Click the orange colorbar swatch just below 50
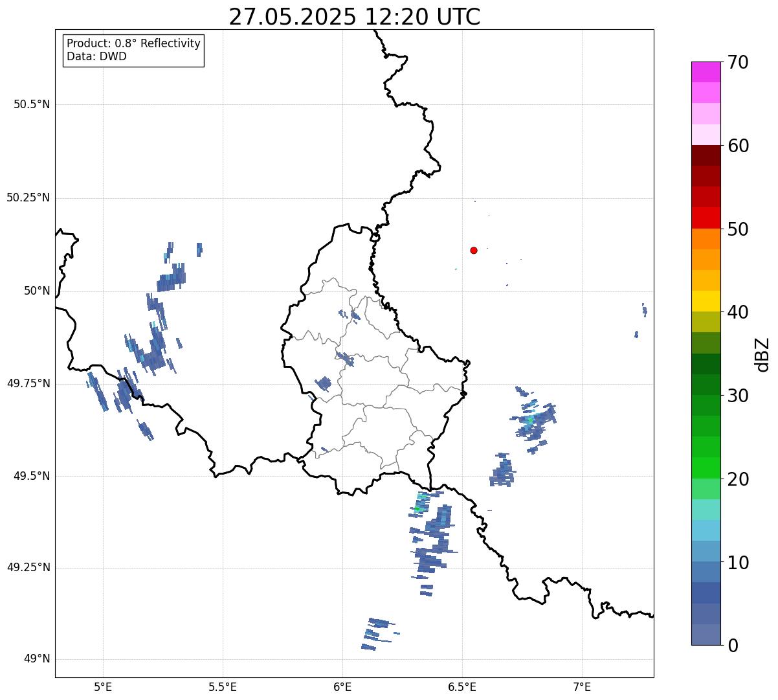Image resolution: width=778 pixels, height=700 pixels. coord(706,239)
